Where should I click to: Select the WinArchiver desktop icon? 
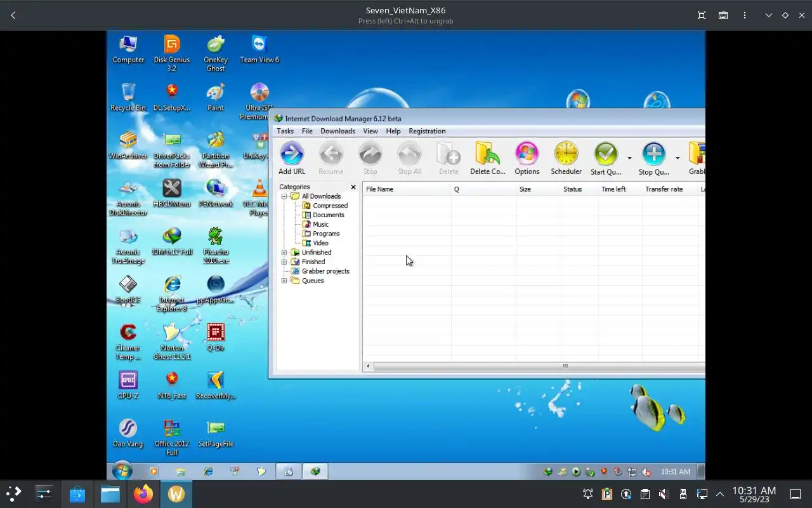(128, 145)
